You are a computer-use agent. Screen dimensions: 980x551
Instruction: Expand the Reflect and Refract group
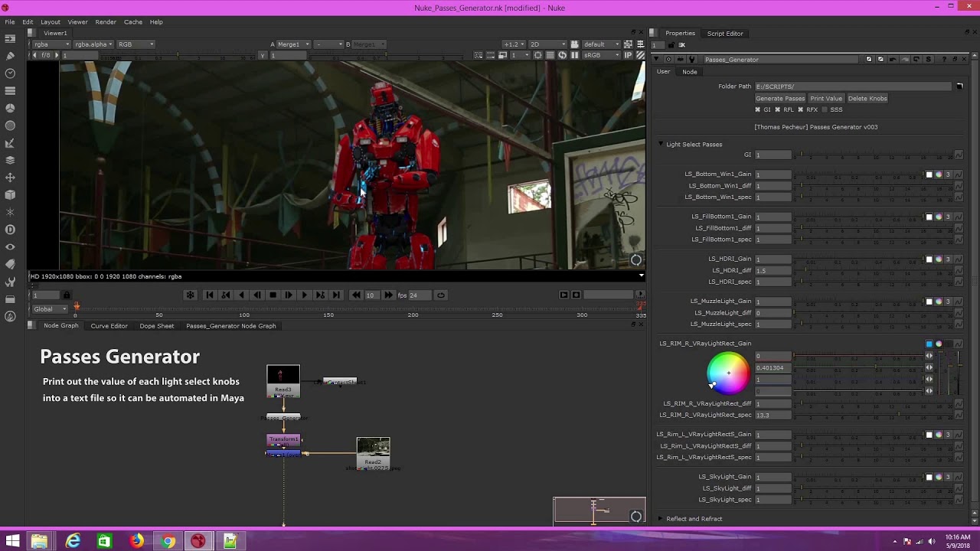click(x=661, y=519)
